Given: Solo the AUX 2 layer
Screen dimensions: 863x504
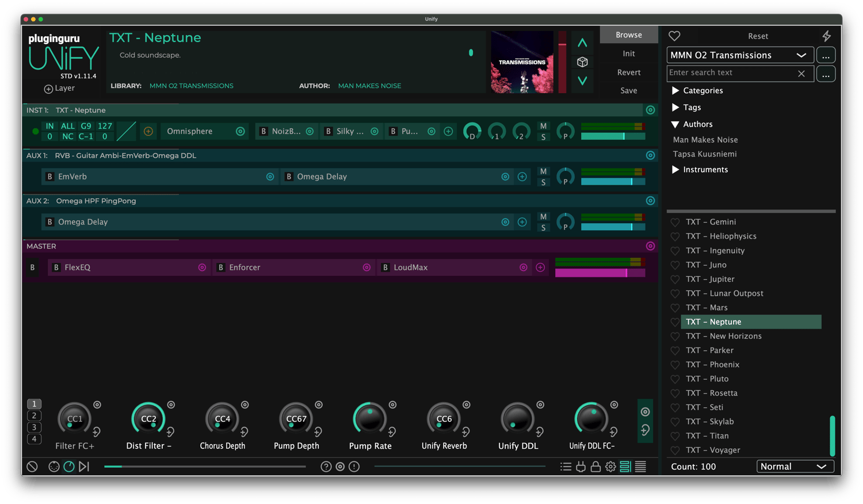Looking at the screenshot, I should pos(543,228).
